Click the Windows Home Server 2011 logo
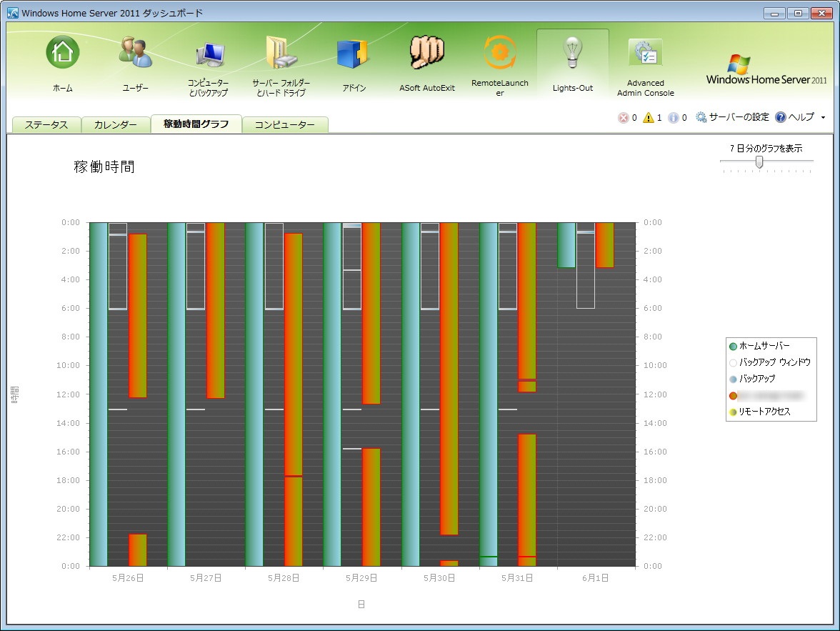The width and height of the screenshot is (840, 631). tap(766, 70)
